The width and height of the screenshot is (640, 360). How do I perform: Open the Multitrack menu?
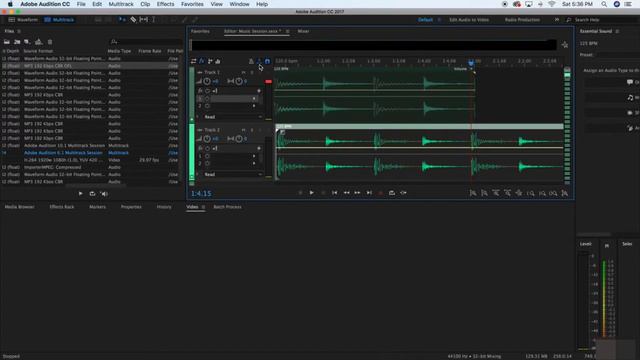point(121,4)
